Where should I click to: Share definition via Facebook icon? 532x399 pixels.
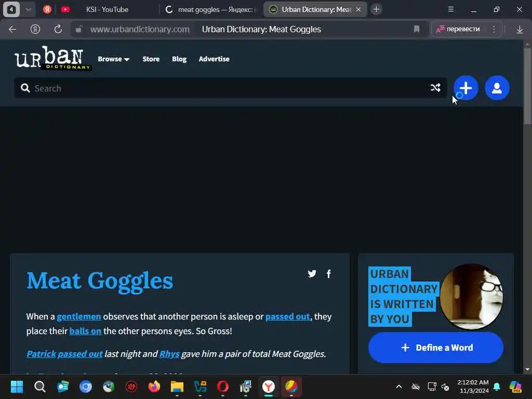pyautogui.click(x=328, y=274)
